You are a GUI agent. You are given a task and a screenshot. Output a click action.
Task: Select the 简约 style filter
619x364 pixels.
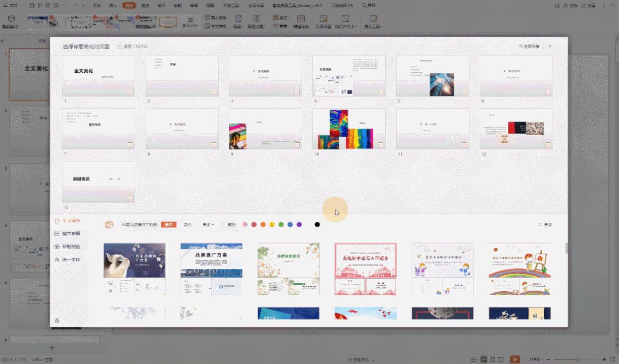(187, 225)
